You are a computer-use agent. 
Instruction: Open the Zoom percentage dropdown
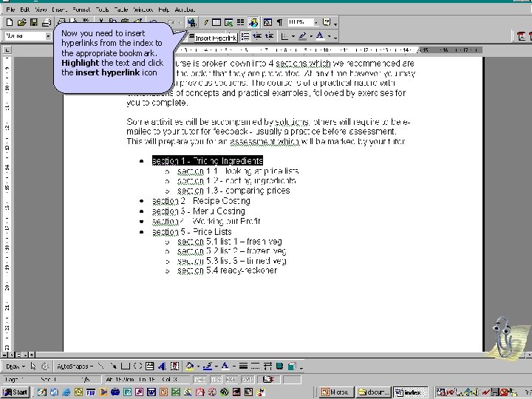[316, 22]
